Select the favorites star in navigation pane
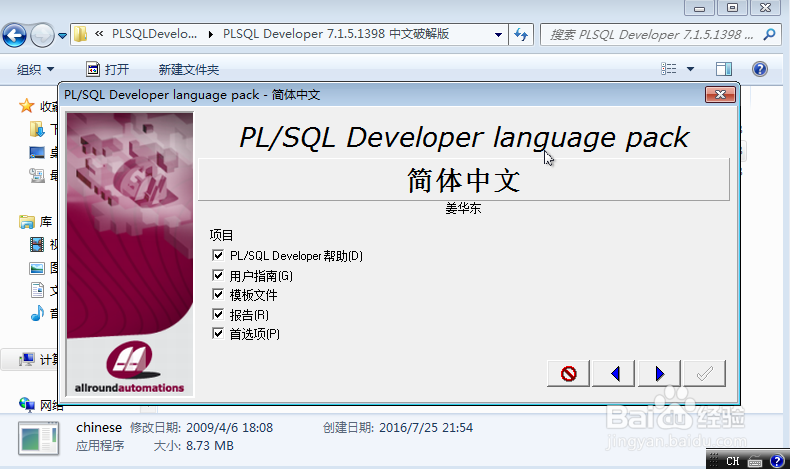Image resolution: width=790 pixels, height=469 pixels. (26, 106)
